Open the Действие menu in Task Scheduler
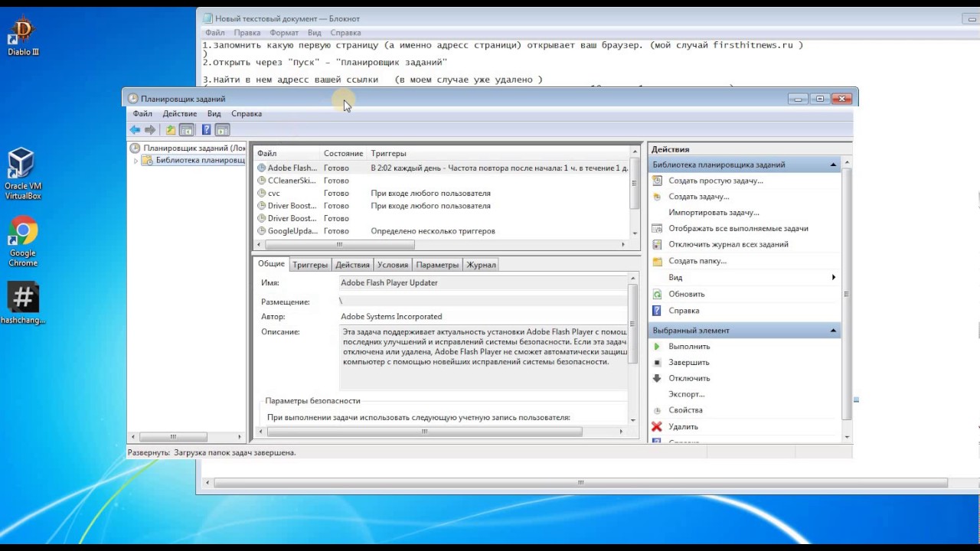The image size is (980, 551). point(180,114)
